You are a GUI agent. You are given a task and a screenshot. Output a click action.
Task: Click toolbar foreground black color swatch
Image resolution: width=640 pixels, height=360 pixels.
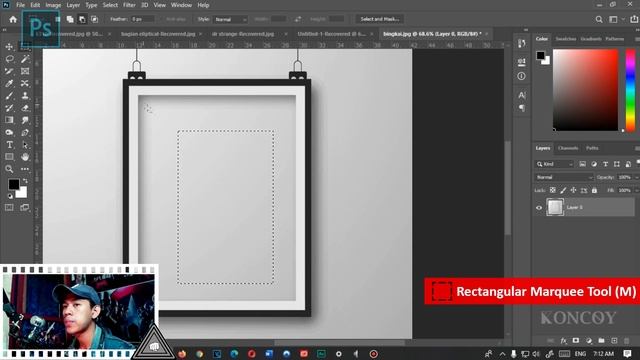(13, 184)
